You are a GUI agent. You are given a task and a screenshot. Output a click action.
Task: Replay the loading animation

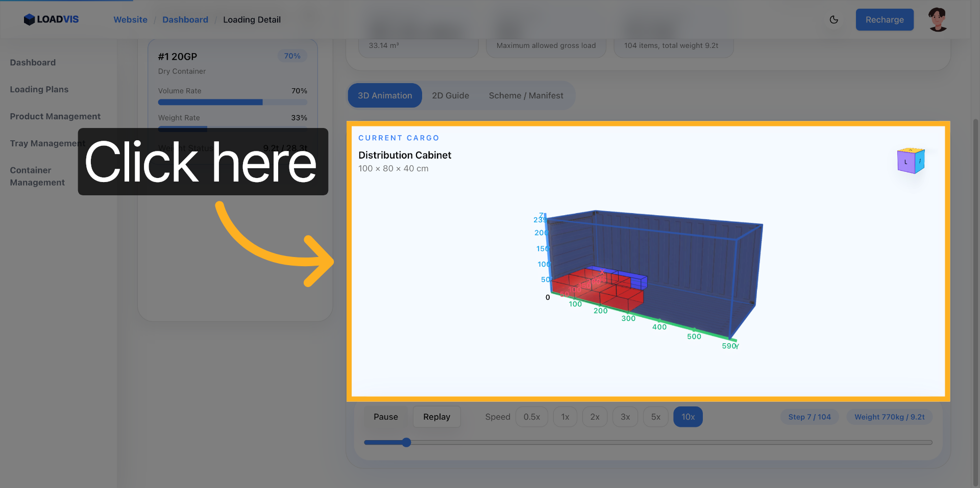click(436, 417)
